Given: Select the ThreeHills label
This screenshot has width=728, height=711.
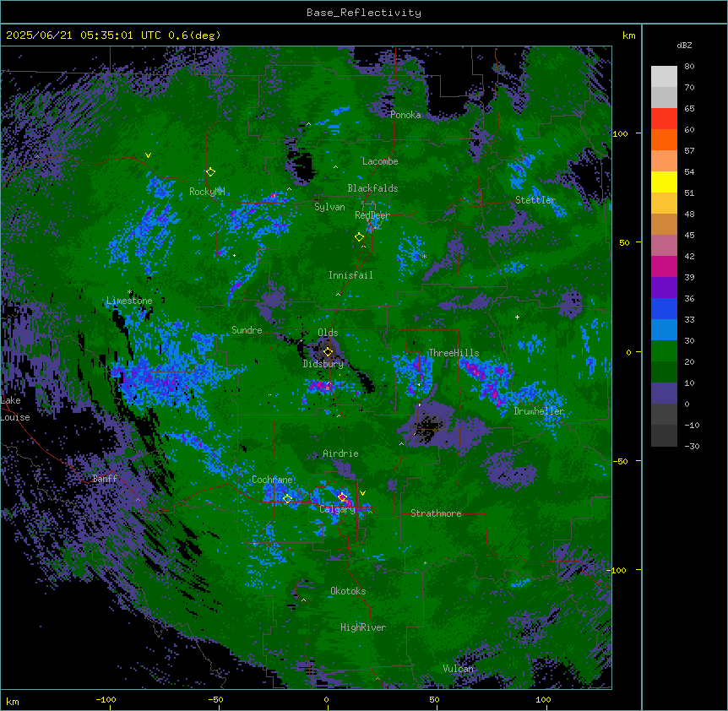Looking at the screenshot, I should coord(454,353).
